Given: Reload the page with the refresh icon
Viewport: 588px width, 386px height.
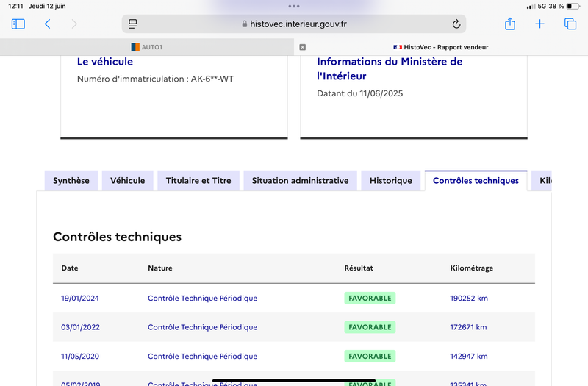Looking at the screenshot, I should coord(456,24).
